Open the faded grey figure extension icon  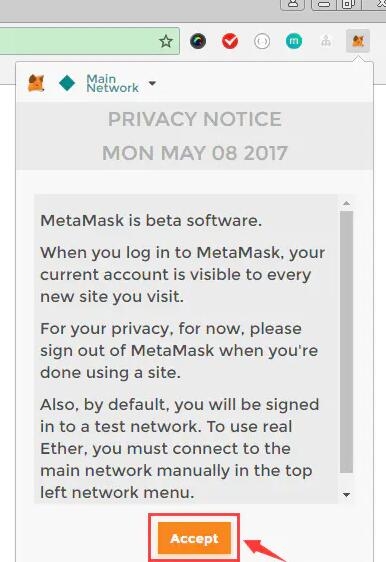coord(326,42)
